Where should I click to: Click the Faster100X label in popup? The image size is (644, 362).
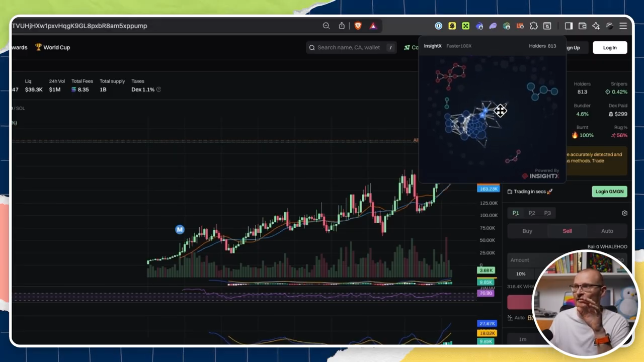point(459,46)
